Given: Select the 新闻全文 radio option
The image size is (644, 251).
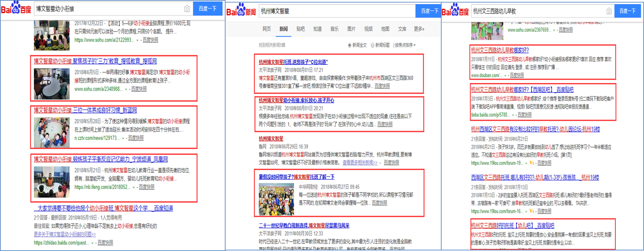Looking at the screenshot, I should pos(350,45).
